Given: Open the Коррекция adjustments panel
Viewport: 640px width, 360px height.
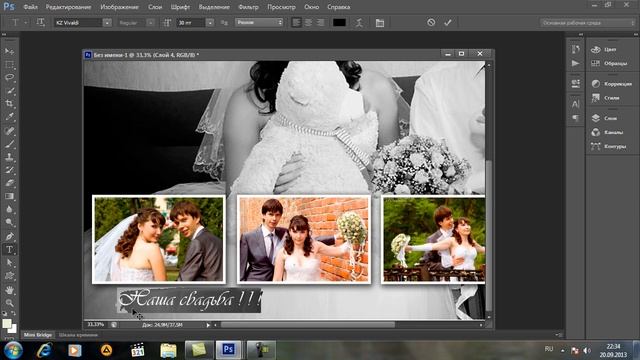Looking at the screenshot, I should 611,84.
